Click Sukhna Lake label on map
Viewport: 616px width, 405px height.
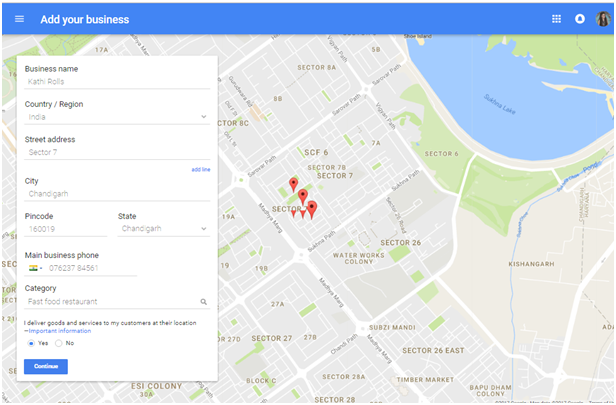coord(499,104)
